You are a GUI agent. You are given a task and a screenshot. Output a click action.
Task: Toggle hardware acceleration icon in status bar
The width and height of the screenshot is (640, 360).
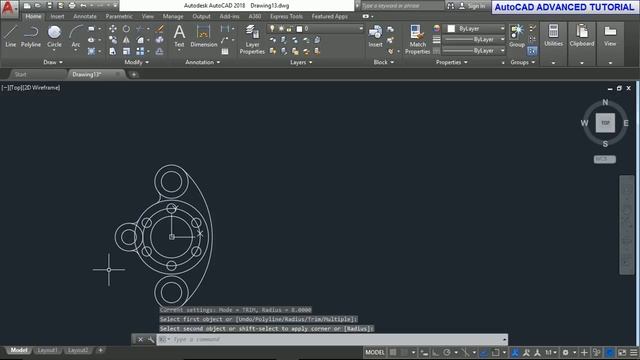tap(609, 352)
